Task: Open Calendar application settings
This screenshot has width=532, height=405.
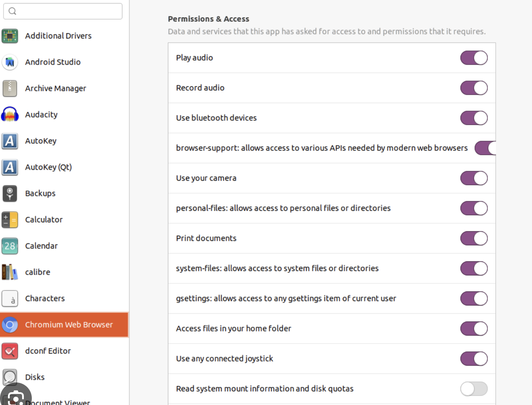Action: [x=65, y=246]
